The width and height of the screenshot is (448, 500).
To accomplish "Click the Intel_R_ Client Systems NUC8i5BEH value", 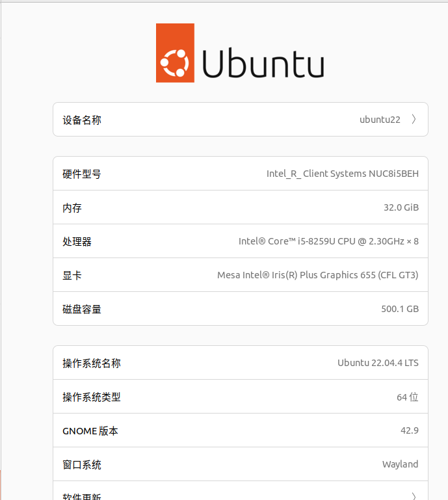I will [343, 174].
